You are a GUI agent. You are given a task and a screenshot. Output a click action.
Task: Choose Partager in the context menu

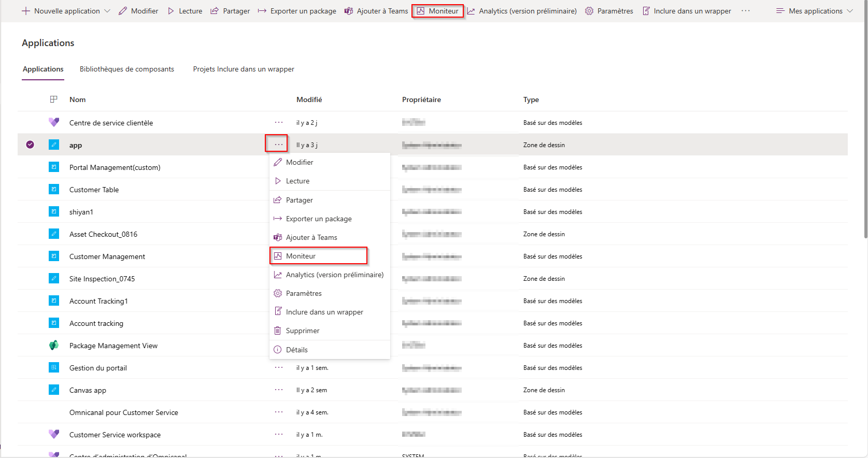[330, 200]
